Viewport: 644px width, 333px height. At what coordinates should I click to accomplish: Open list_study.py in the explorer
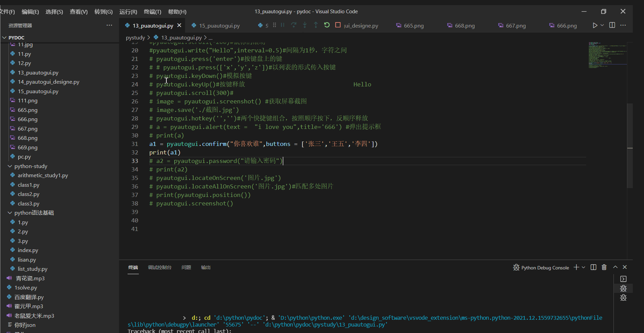click(x=33, y=269)
